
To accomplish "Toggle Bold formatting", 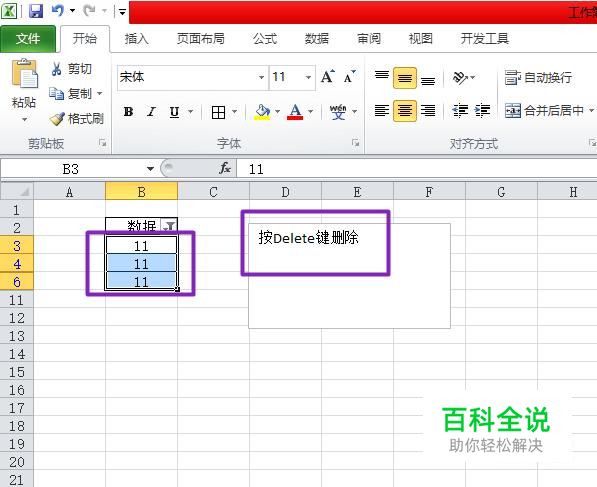I will (x=128, y=112).
